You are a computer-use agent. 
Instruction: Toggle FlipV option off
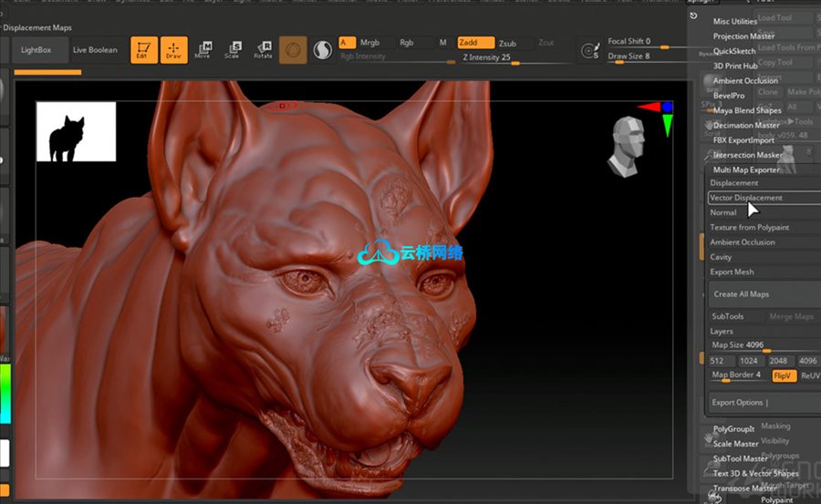tap(783, 375)
